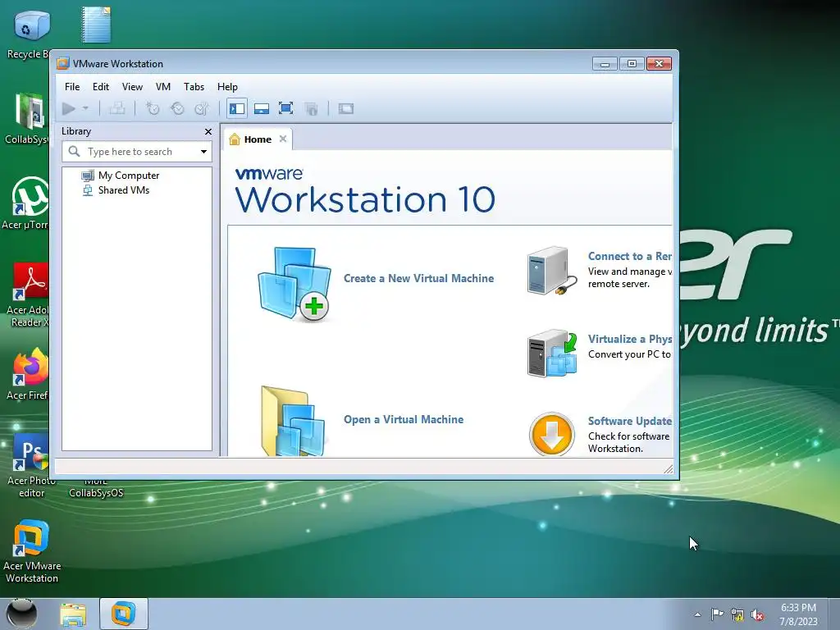Click the Manage Snapshots toolbar icon
The width and height of the screenshot is (840, 630).
pyautogui.click(x=202, y=109)
